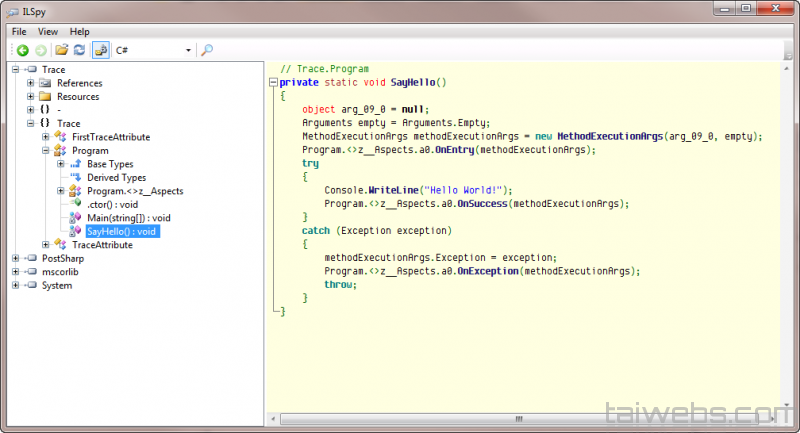
Task: Click the Search magnifier icon
Action: [207, 50]
